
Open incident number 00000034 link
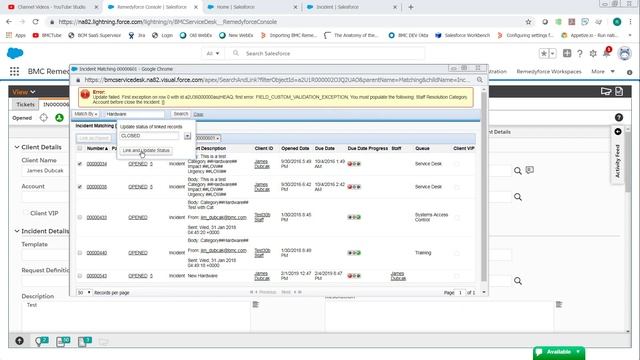point(97,164)
